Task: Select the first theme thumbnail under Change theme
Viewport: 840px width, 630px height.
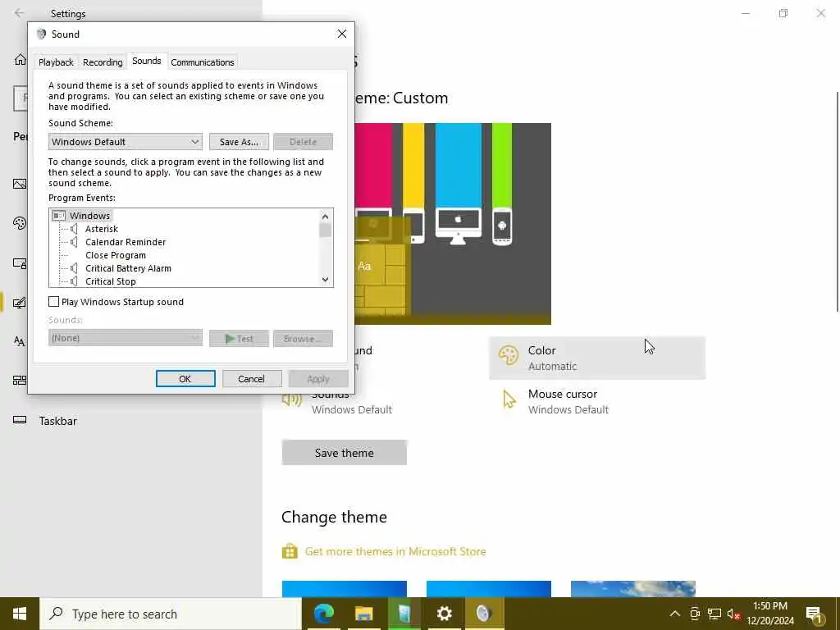Action: pyautogui.click(x=344, y=589)
